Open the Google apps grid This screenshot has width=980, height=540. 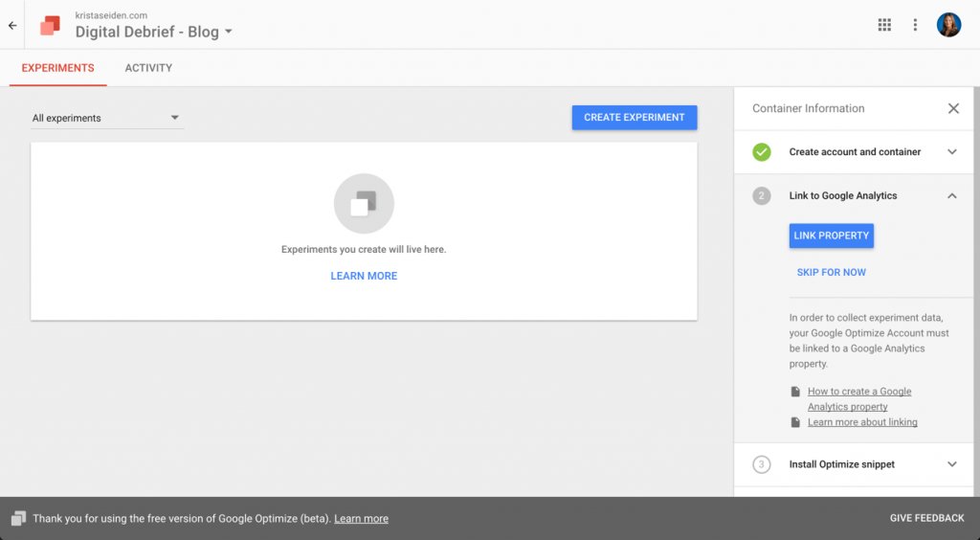click(x=884, y=25)
